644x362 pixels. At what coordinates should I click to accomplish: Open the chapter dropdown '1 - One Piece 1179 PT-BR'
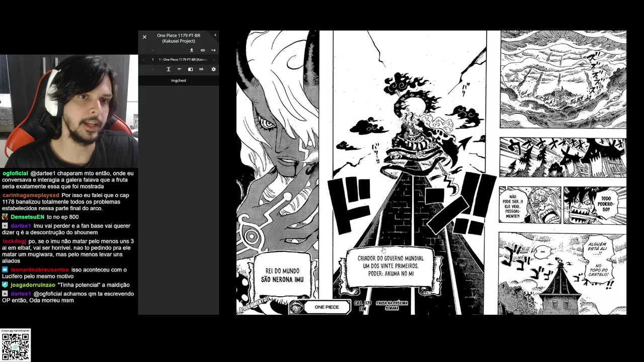[183, 59]
